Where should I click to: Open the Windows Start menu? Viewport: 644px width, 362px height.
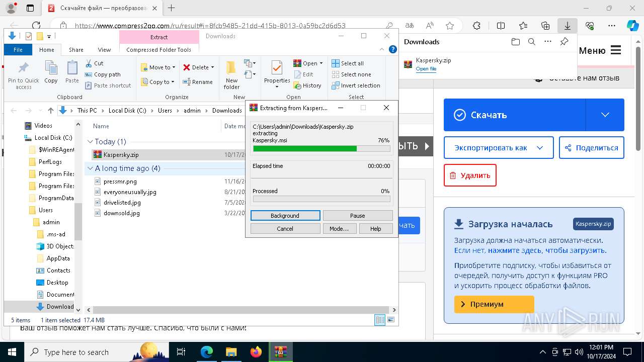[x=12, y=352]
